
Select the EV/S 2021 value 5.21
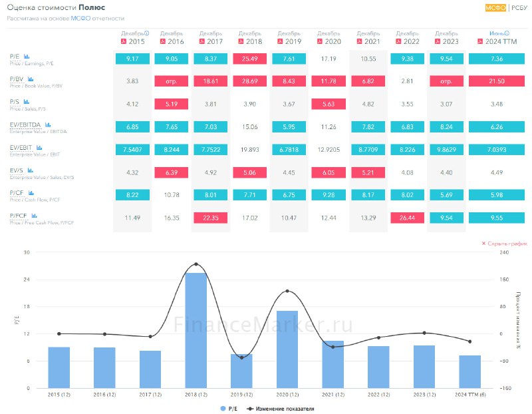coord(368,172)
